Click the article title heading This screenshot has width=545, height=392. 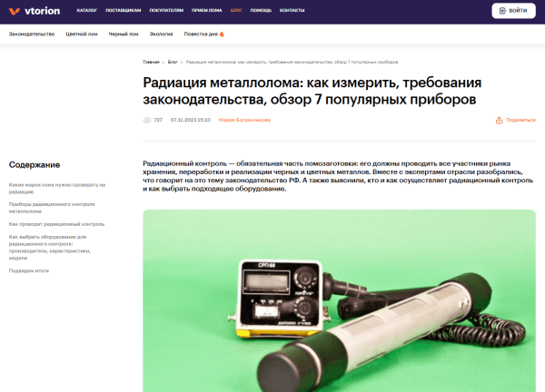point(312,91)
